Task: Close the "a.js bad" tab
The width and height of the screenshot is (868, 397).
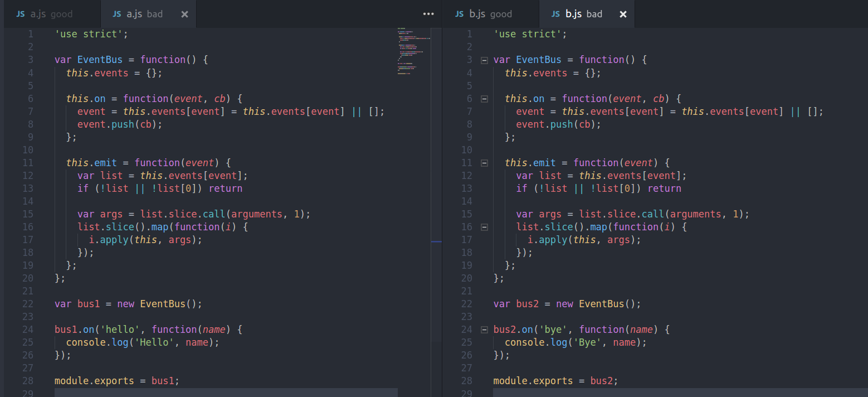Action: pyautogui.click(x=184, y=14)
